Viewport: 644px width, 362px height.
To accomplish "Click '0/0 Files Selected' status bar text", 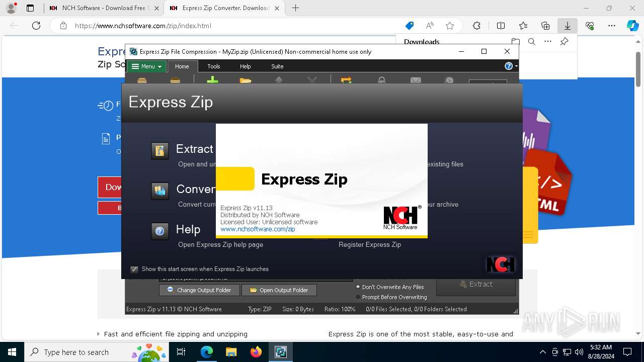I will pyautogui.click(x=388, y=309).
